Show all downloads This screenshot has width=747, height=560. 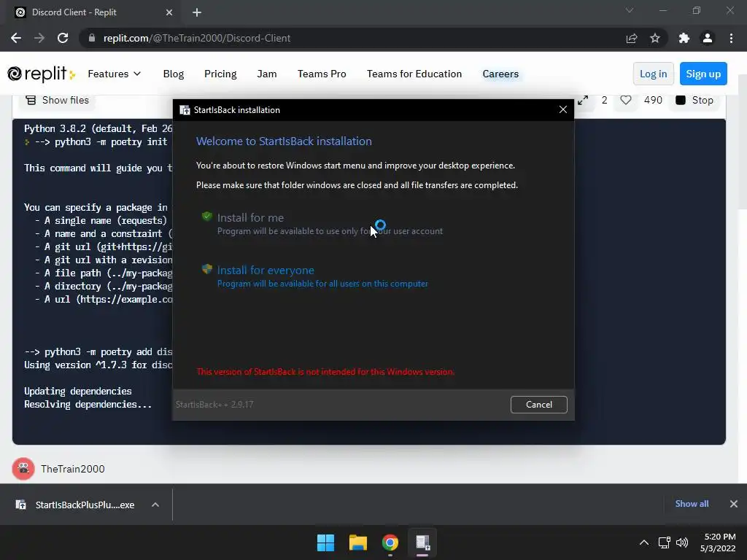click(x=692, y=503)
